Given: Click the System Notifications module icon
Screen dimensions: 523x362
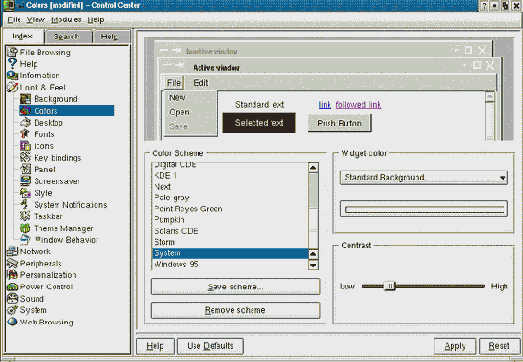Looking at the screenshot, I should click(x=24, y=204).
